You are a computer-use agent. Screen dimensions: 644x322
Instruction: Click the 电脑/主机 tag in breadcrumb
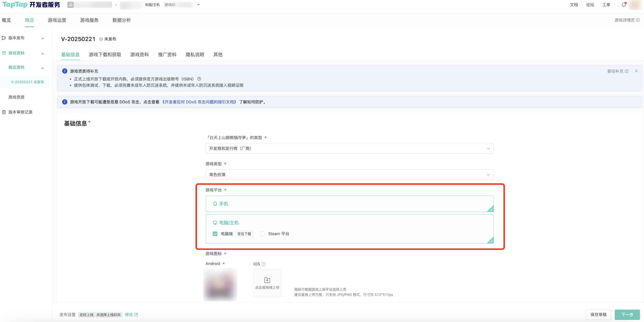152,5
